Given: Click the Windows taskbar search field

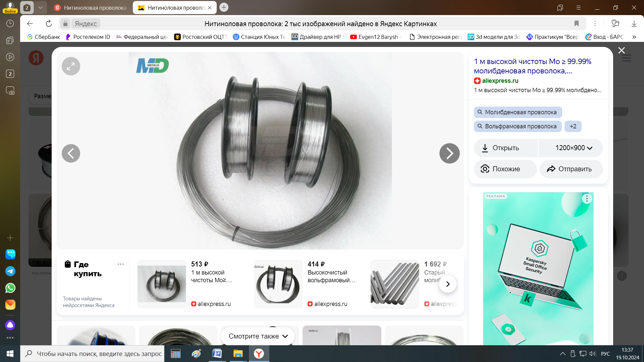Looking at the screenshot, I should click(x=92, y=354).
